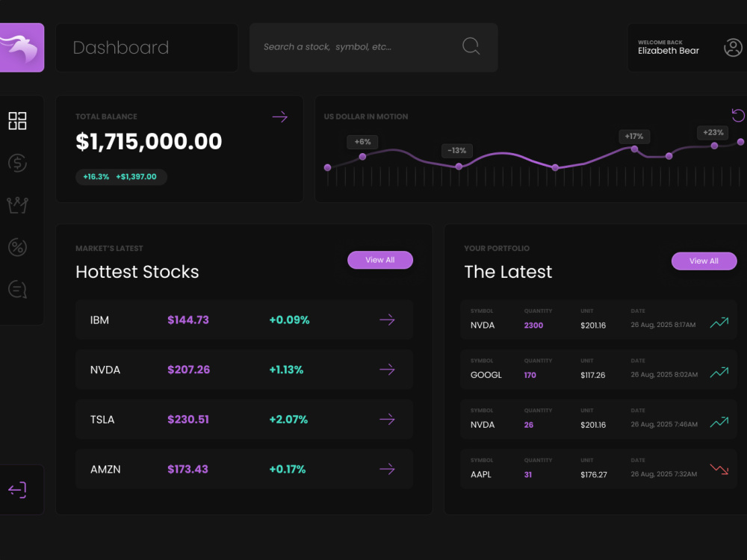Open the dashboard grid icon in sidebar
Screen dimensions: 747x560
[18, 121]
